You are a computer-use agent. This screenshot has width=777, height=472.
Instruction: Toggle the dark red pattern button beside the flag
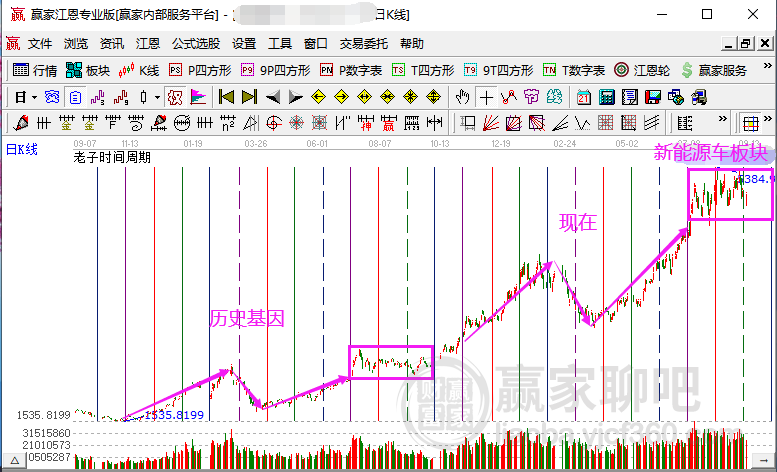pos(175,97)
